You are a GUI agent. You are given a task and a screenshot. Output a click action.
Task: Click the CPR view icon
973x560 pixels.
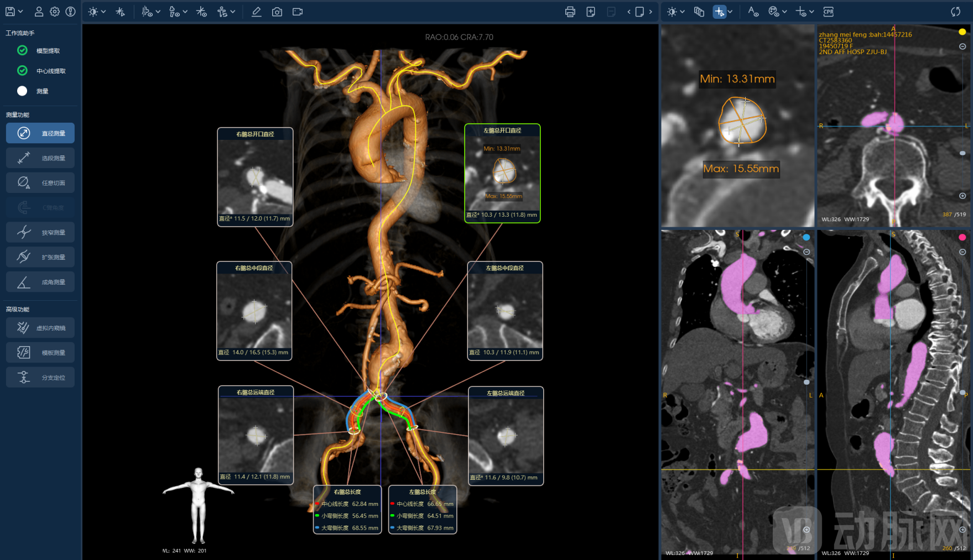[828, 12]
